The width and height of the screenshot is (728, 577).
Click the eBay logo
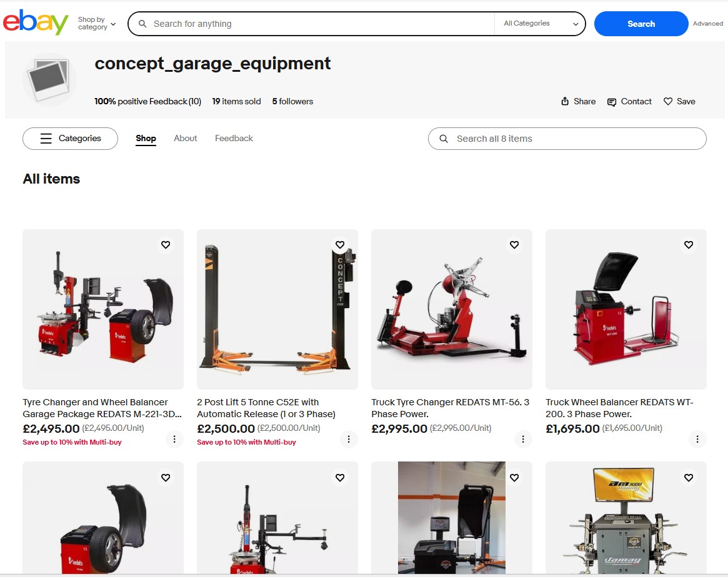tap(36, 23)
